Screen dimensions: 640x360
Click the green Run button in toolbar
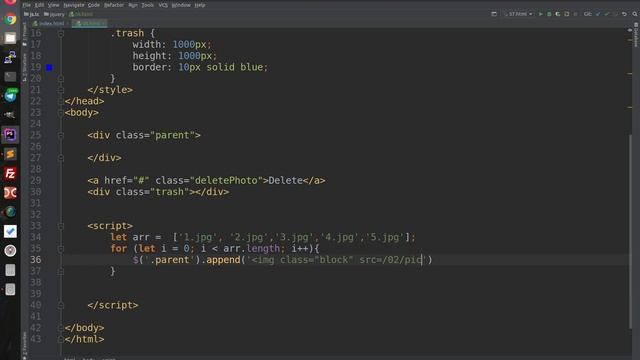540,14
